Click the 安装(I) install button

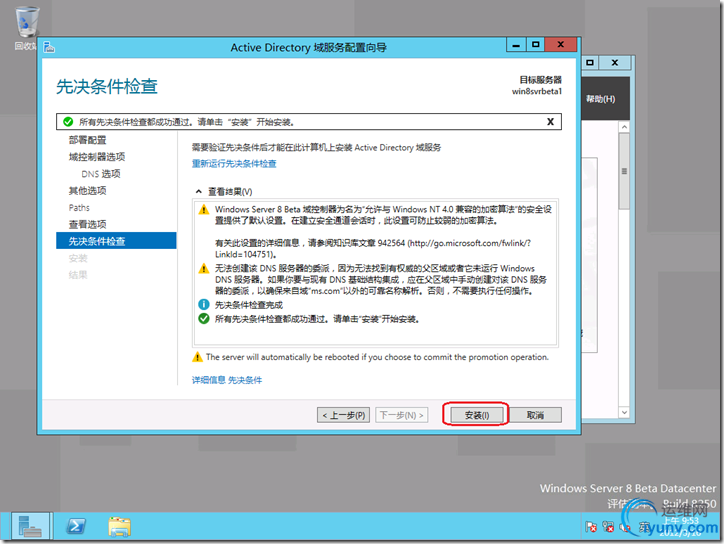(476, 415)
